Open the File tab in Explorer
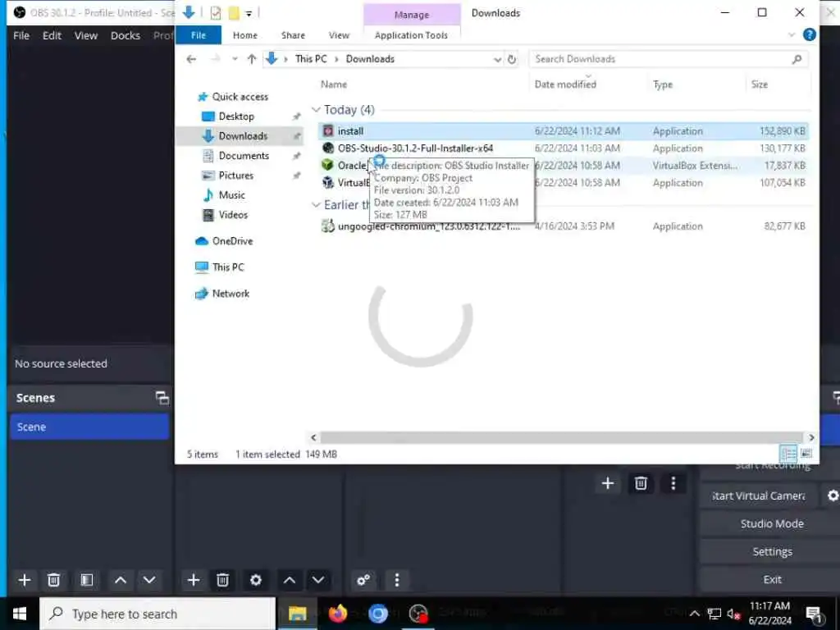Viewport: 840px width, 630px height. click(x=199, y=34)
